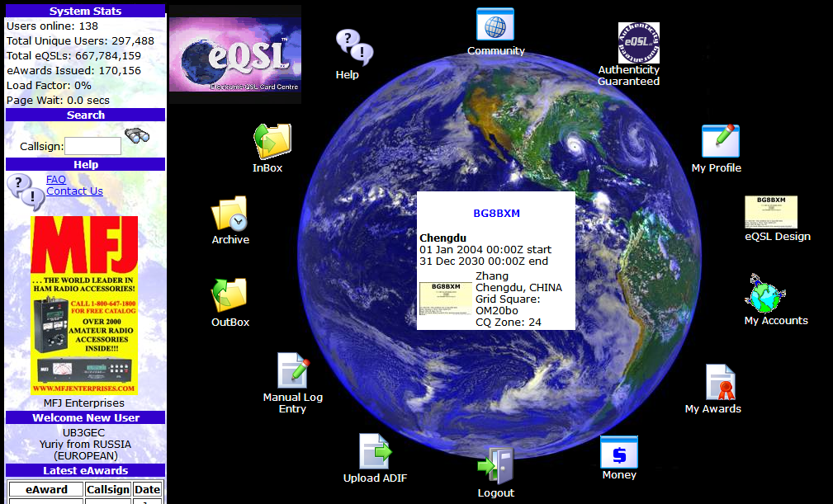833x504 pixels.
Task: Open the eQSL Design card icon
Action: (771, 212)
